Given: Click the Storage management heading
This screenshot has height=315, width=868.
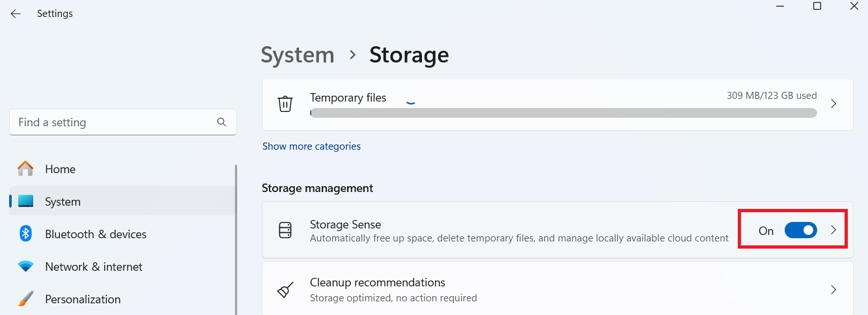Looking at the screenshot, I should click(x=318, y=188).
